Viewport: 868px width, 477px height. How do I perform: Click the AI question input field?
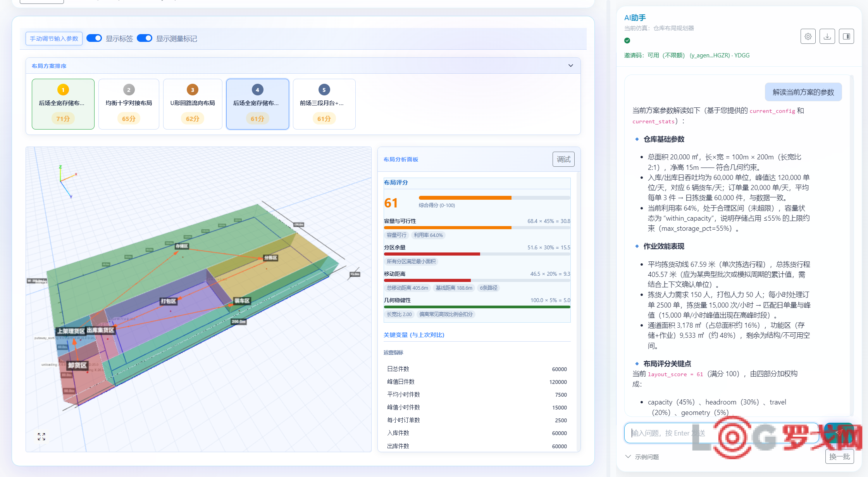coord(722,433)
